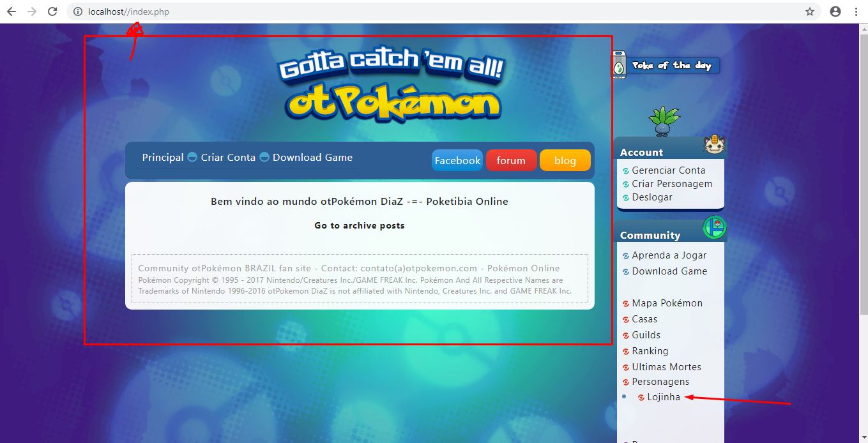Click the Meowth icon on Account header
This screenshot has width=868, height=443.
click(x=715, y=145)
